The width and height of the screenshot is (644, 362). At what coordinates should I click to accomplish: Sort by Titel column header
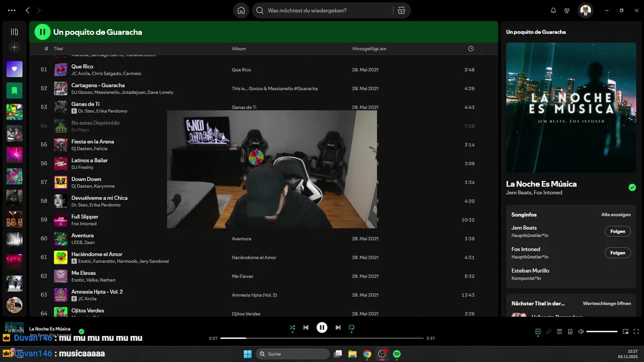click(x=58, y=49)
